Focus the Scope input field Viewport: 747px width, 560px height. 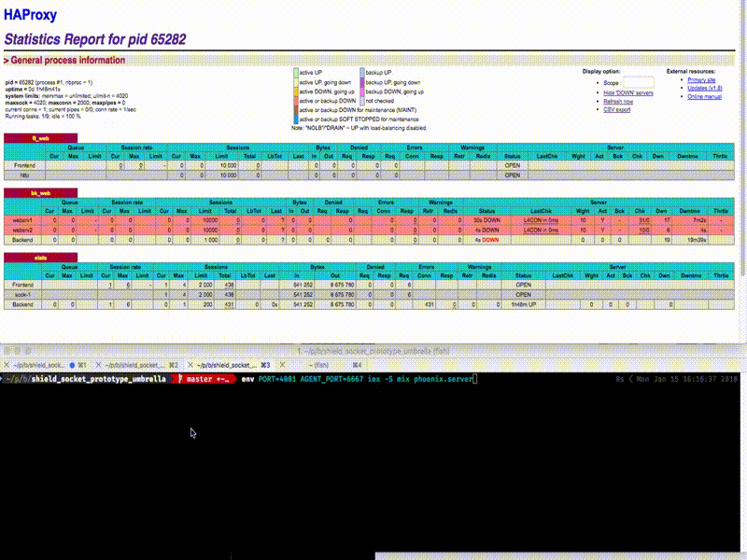pos(639,82)
